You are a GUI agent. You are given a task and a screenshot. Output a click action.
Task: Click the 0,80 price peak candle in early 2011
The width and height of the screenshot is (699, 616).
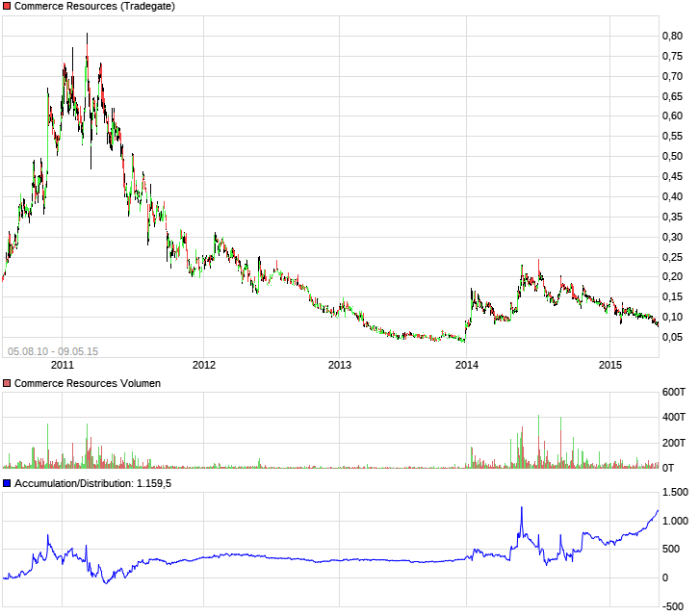coord(87,44)
